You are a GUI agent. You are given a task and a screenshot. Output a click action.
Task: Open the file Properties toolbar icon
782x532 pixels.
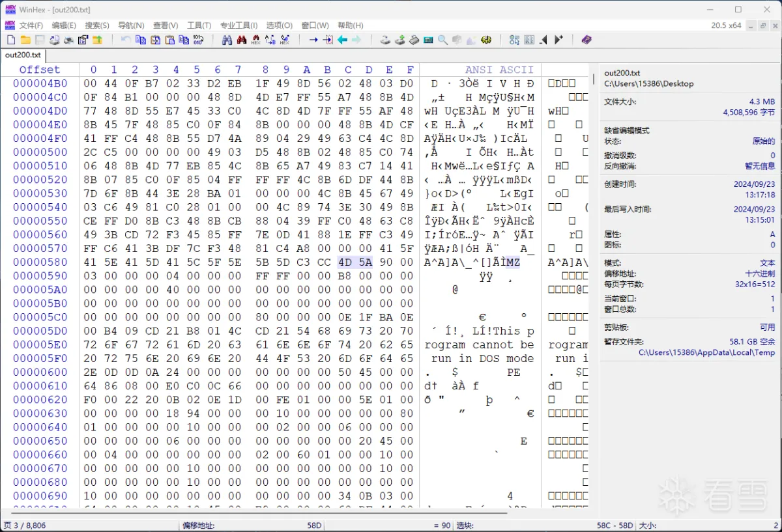click(x=83, y=40)
